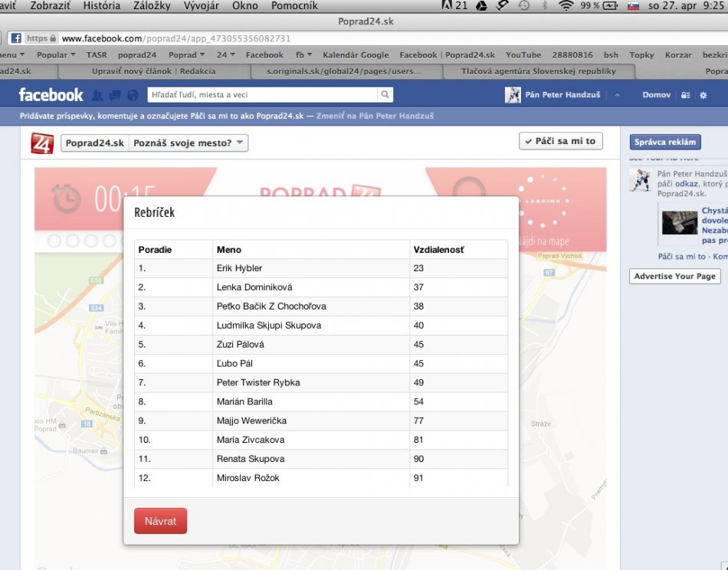Image resolution: width=728 pixels, height=570 pixels.
Task: Click the Facebook logo in header
Action: point(51,95)
